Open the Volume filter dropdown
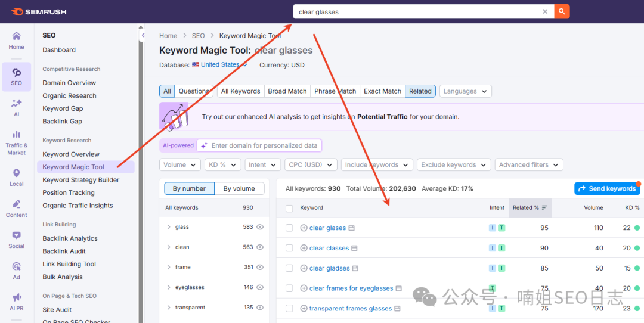 (x=180, y=164)
